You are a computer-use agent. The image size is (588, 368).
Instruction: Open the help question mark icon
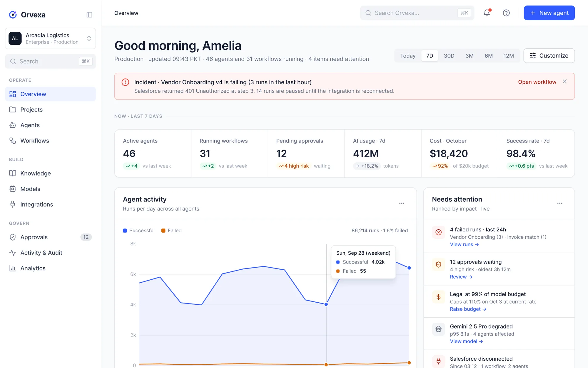(x=506, y=13)
